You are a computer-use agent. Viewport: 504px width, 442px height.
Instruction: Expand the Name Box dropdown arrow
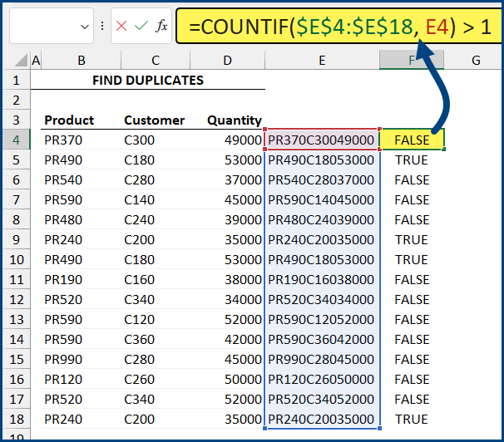(x=85, y=27)
